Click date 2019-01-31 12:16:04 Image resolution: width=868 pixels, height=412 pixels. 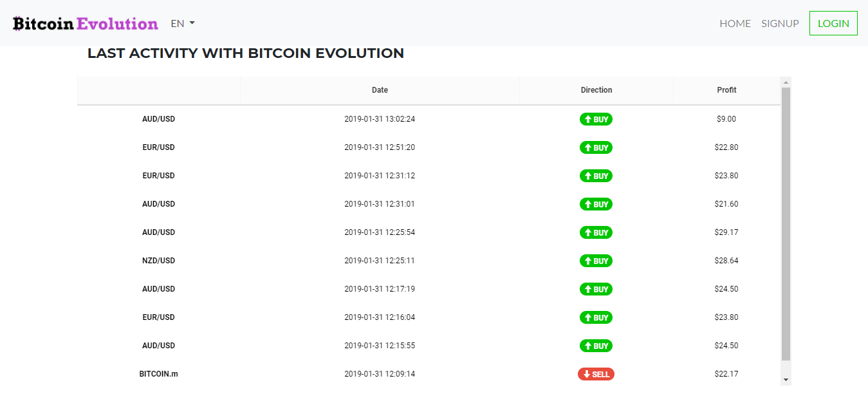point(380,317)
